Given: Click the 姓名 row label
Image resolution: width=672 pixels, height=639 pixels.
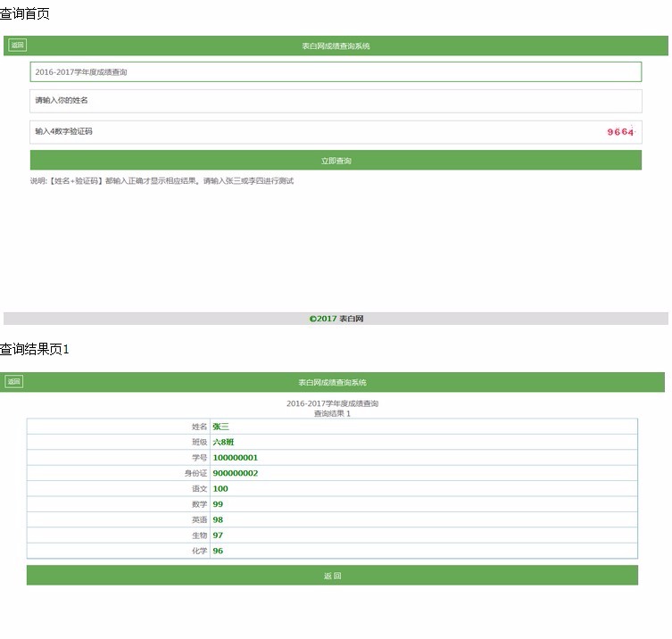Looking at the screenshot, I should [x=199, y=427].
